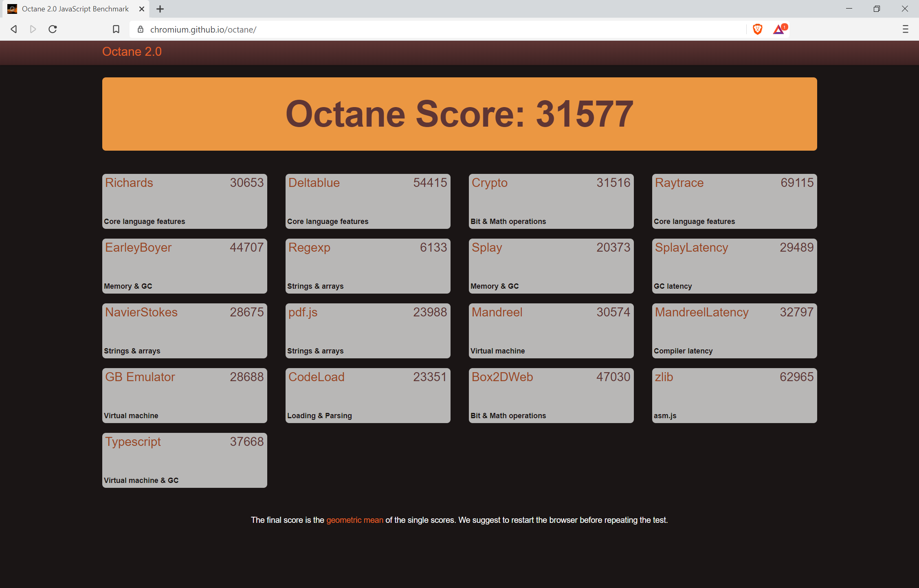919x588 pixels.
Task: Open the Typescript benchmark link
Action: [133, 442]
